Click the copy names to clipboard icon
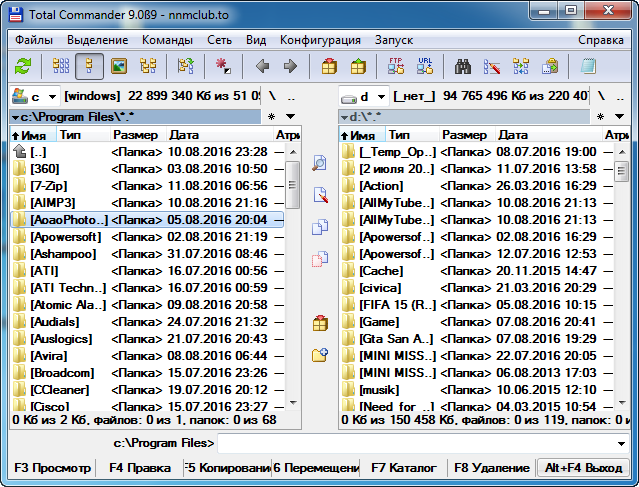The image size is (639, 487). pos(550,66)
